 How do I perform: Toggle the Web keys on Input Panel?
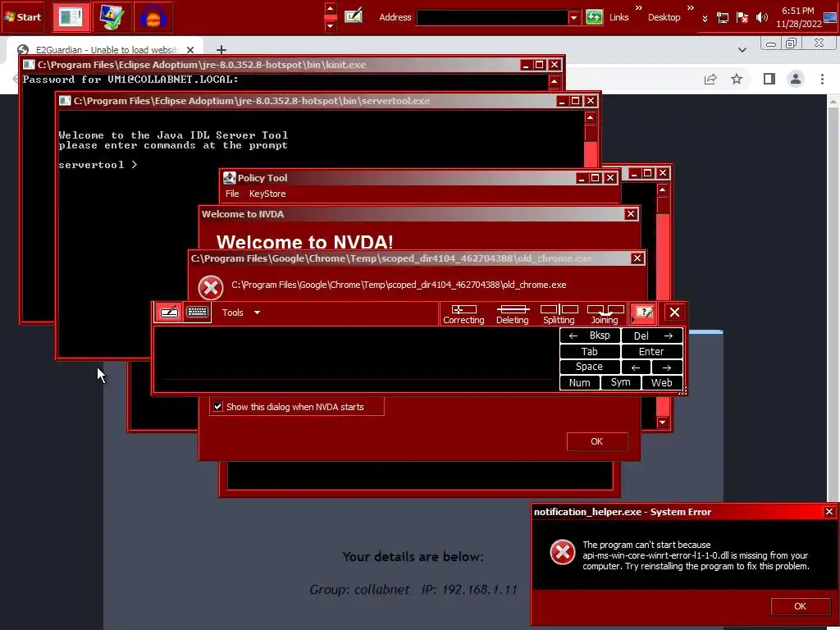662,382
